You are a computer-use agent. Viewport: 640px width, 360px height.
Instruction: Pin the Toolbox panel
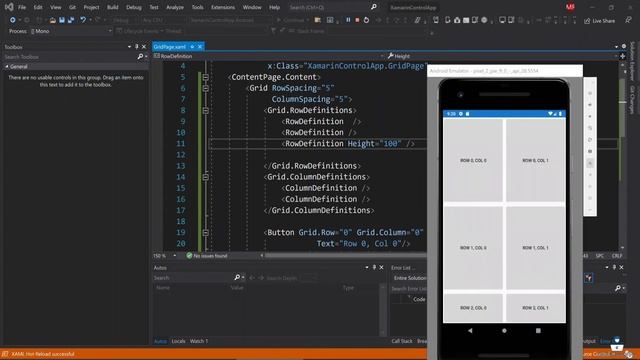[x=137, y=47]
